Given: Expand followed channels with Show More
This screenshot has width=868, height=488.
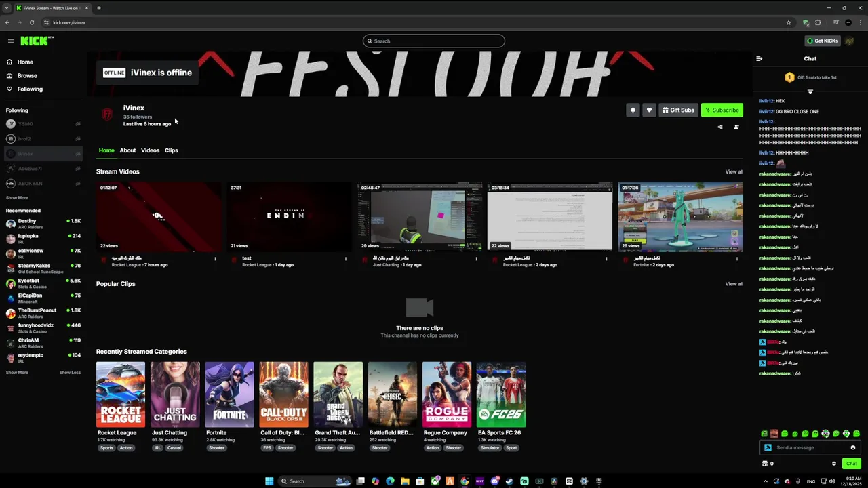Looking at the screenshot, I should [x=17, y=198].
